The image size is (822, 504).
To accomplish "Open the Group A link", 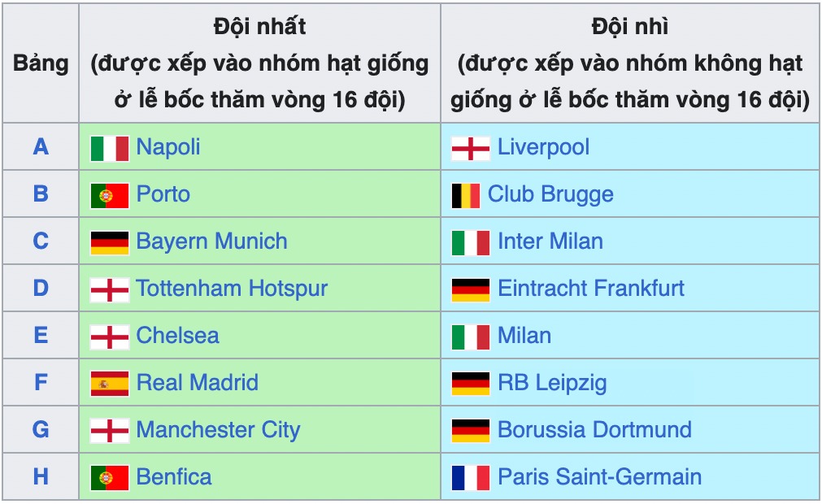I will click(41, 147).
